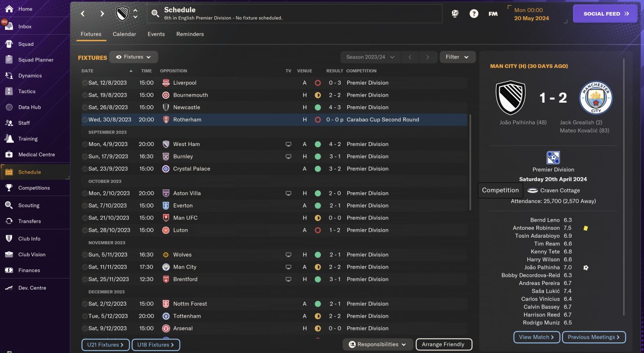
Task: Open the U21 Fixtures button
Action: tap(106, 345)
